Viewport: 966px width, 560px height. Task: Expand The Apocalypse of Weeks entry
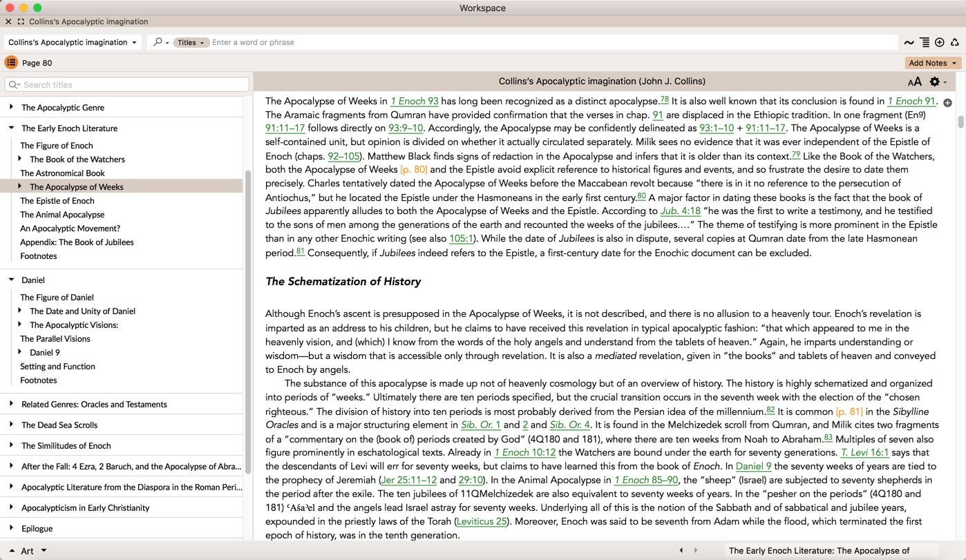click(20, 186)
